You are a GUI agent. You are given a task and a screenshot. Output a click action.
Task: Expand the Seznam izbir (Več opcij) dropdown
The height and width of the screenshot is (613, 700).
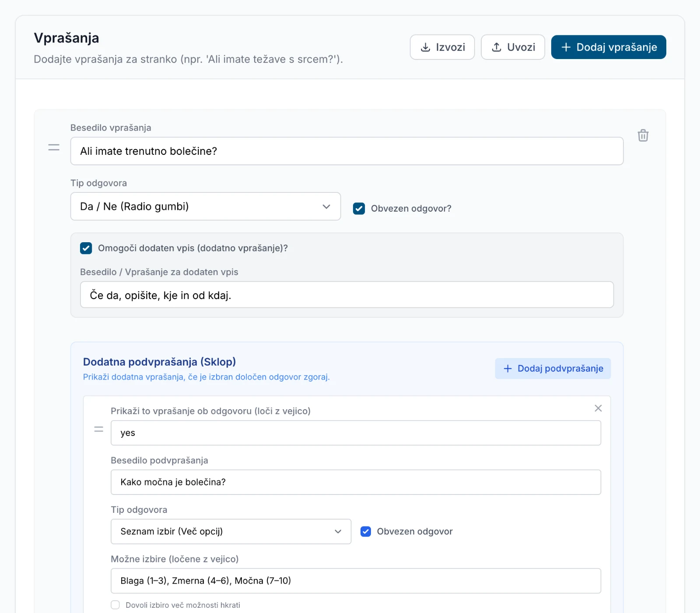click(x=231, y=531)
